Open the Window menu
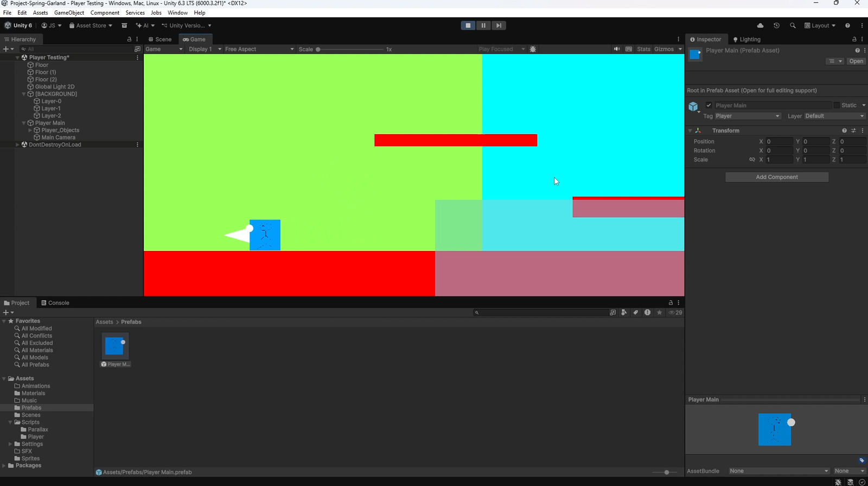The height and width of the screenshot is (486, 868). (177, 12)
